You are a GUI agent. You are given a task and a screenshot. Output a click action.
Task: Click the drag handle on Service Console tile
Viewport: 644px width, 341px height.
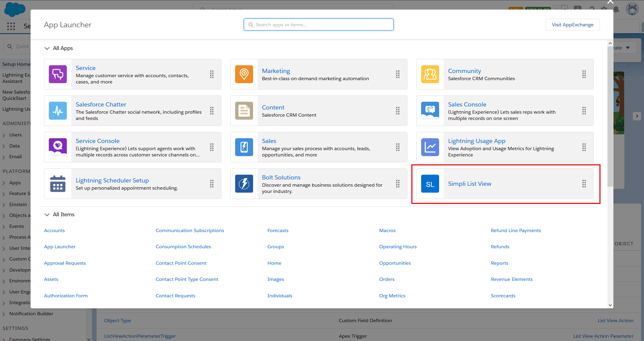click(x=212, y=147)
